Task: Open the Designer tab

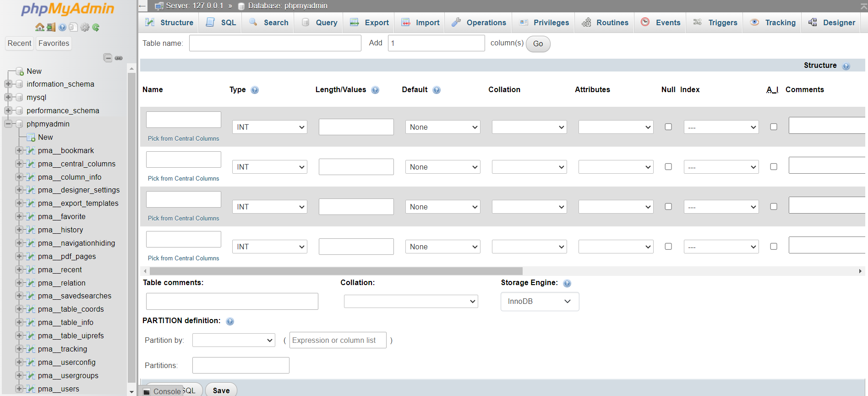Action: [x=832, y=22]
